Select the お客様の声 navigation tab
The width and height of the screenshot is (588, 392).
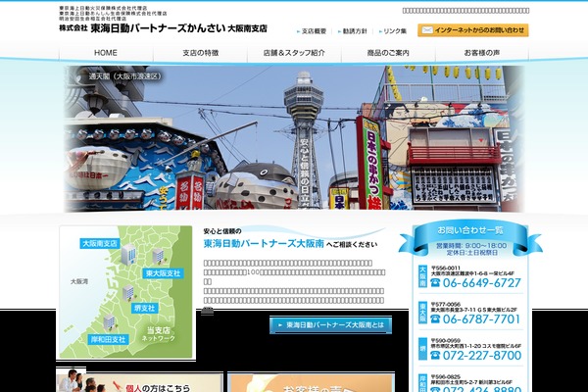coord(482,53)
